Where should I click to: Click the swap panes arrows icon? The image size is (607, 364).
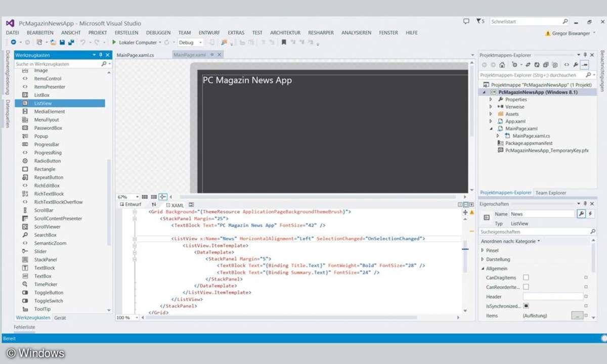click(154, 205)
